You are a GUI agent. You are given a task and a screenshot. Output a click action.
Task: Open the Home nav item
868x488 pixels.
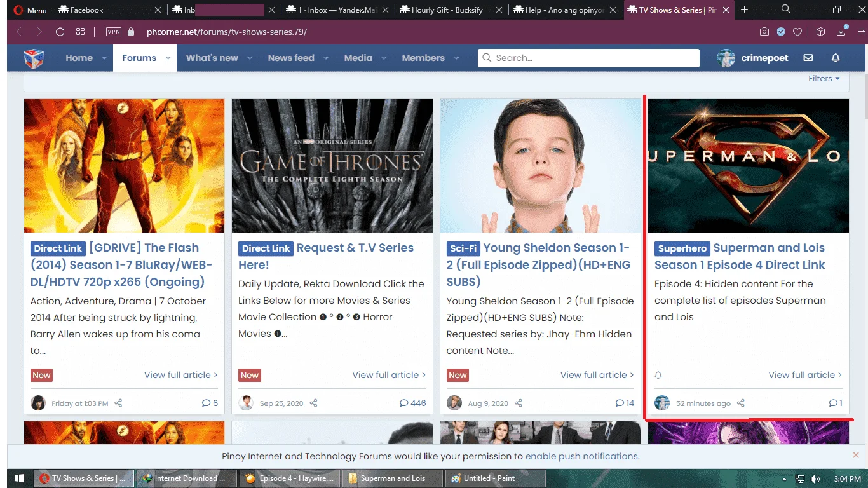79,58
